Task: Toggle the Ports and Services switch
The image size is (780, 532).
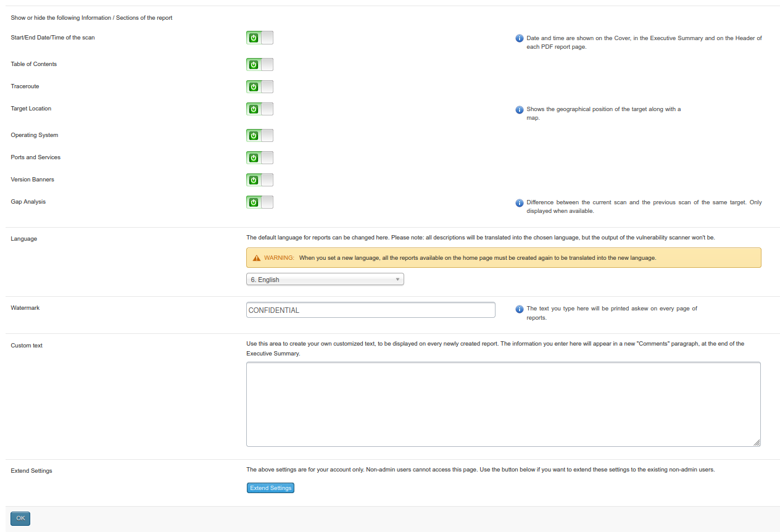Action: pyautogui.click(x=260, y=157)
